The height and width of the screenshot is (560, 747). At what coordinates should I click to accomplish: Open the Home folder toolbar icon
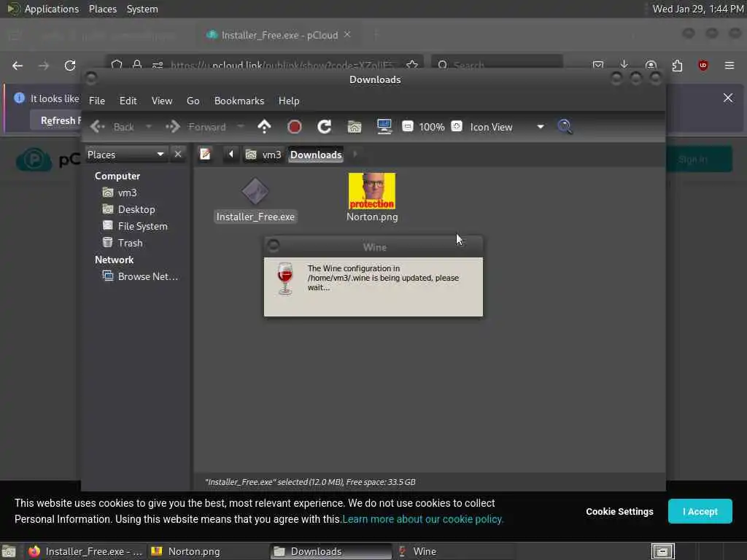(x=355, y=127)
